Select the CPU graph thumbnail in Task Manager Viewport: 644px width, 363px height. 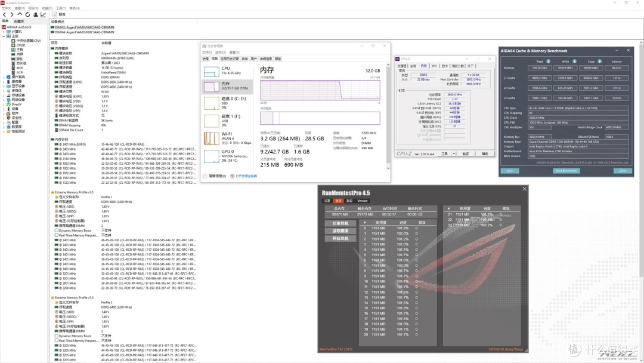(212, 72)
